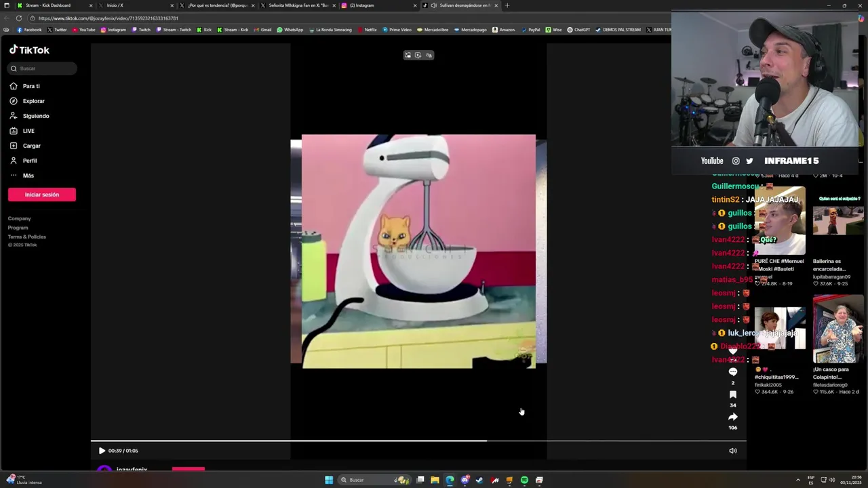Open the Prime Video bookmark

click(397, 30)
